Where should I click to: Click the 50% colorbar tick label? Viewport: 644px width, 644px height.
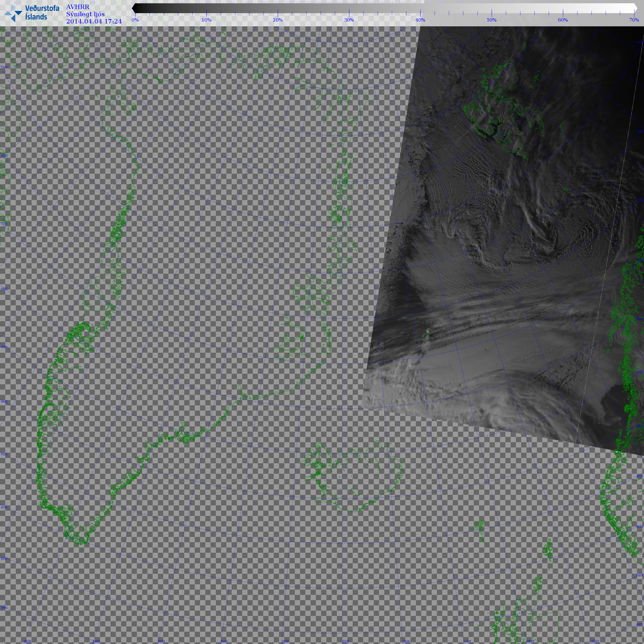click(492, 20)
